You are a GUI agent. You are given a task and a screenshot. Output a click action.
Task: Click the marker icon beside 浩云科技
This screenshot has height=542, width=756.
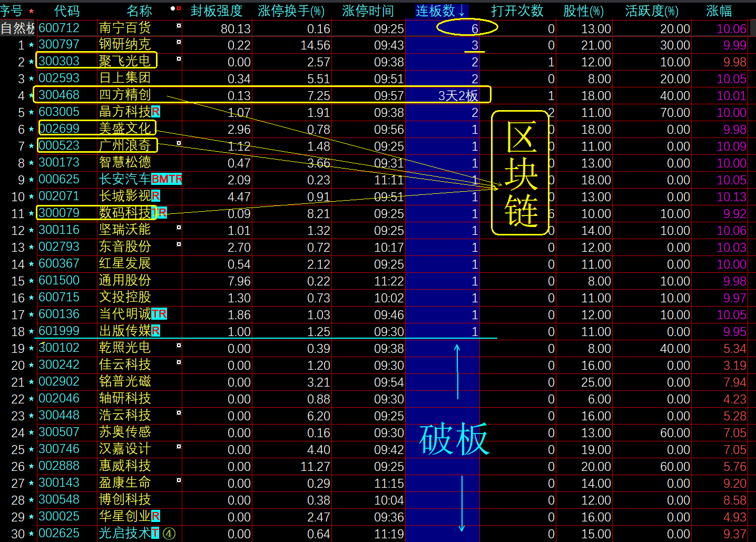[179, 413]
